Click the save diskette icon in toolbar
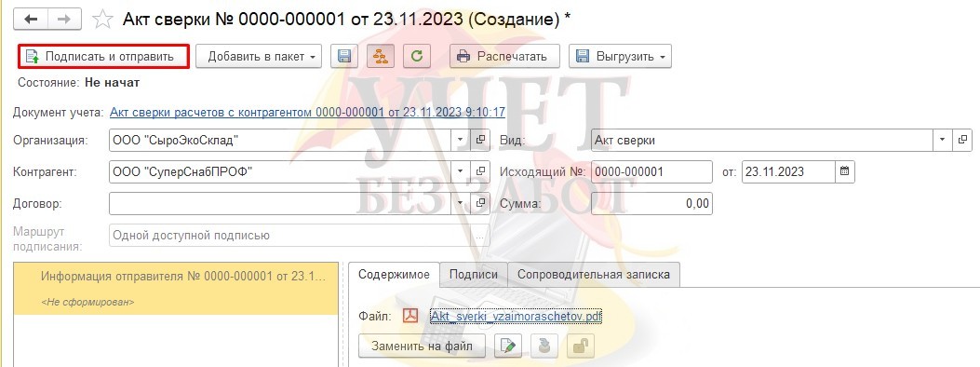 (x=343, y=56)
